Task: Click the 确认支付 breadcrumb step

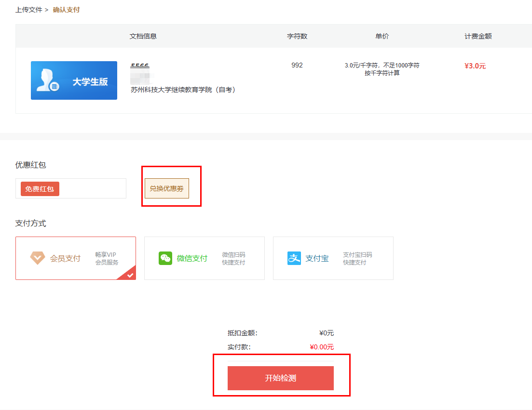Action: (x=66, y=10)
